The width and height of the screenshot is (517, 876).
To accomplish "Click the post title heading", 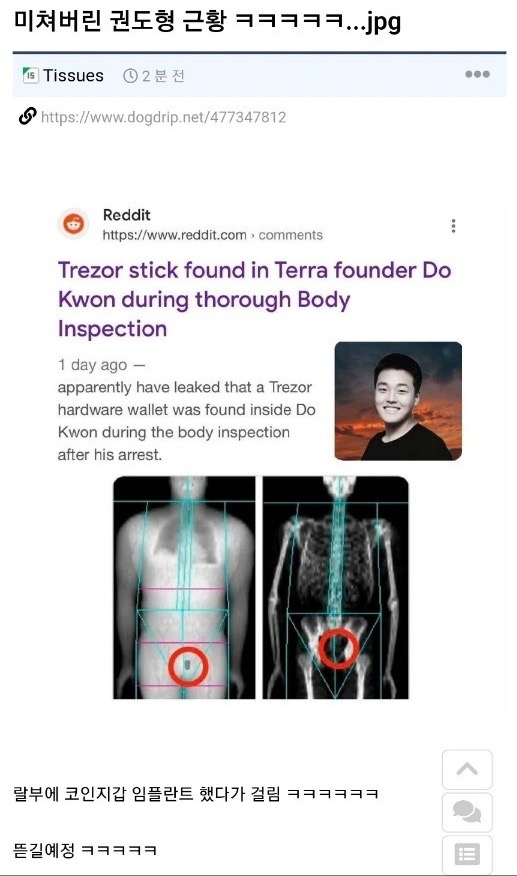I will (x=207, y=22).
